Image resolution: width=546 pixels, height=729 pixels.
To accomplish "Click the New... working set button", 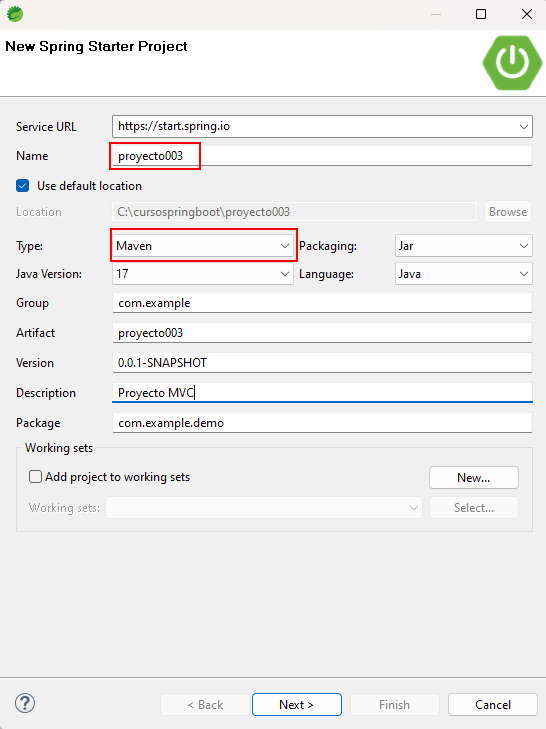I will pyautogui.click(x=473, y=477).
